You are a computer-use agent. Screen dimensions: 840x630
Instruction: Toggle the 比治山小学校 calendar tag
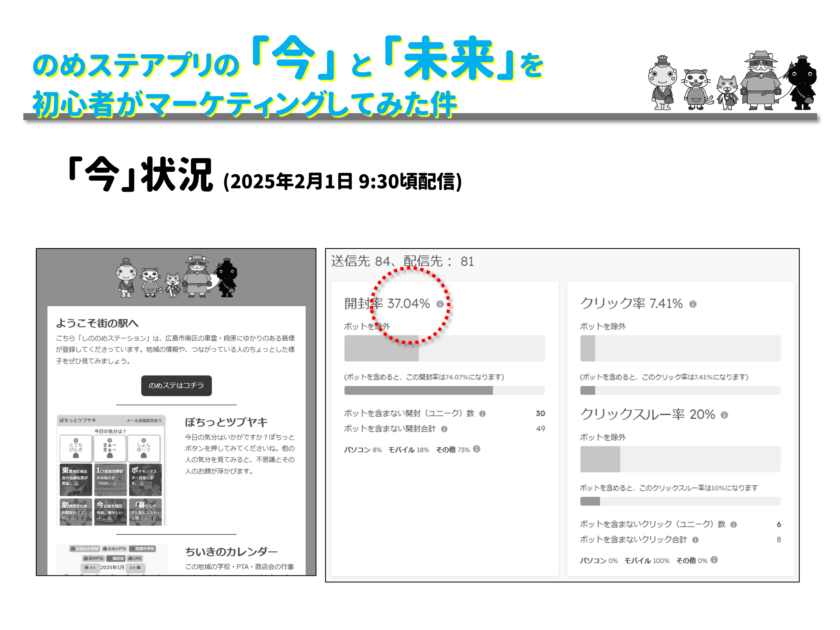click(x=84, y=549)
